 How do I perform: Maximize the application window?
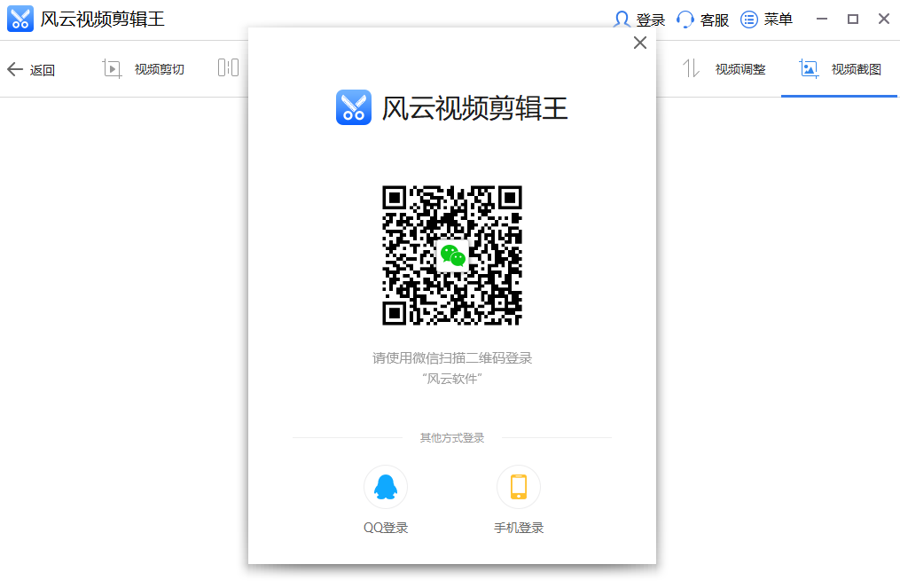[x=853, y=20]
